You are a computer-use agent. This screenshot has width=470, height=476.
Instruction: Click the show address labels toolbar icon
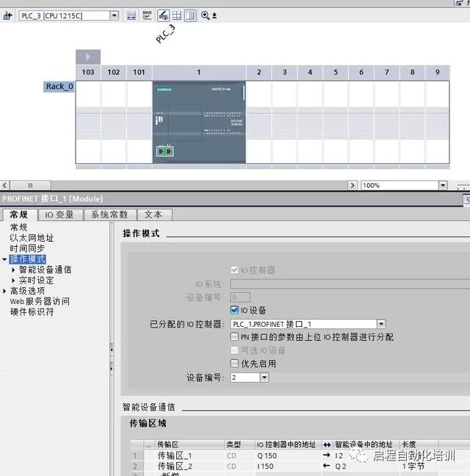click(131, 15)
